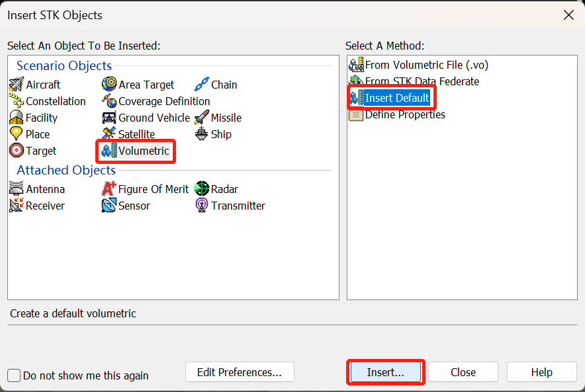
Task: Open Edit Preferences... dialog
Action: point(240,372)
